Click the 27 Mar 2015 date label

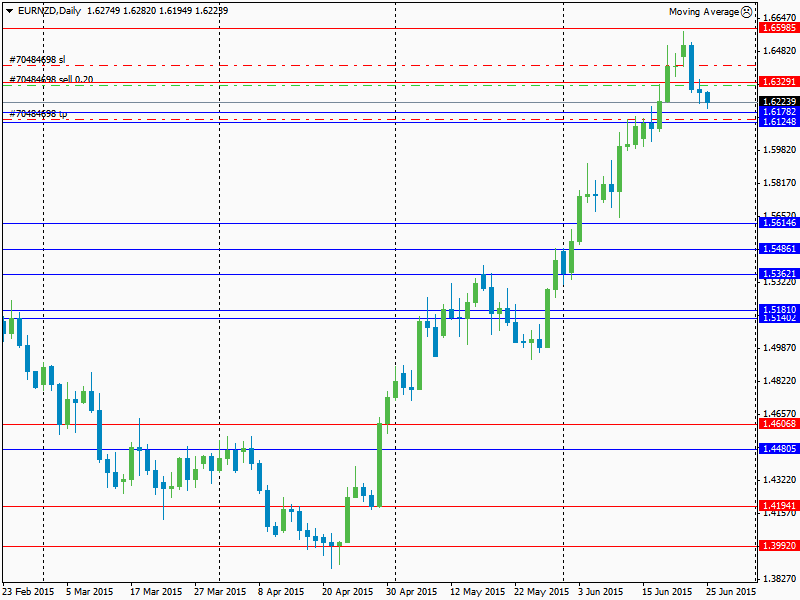coord(220,592)
